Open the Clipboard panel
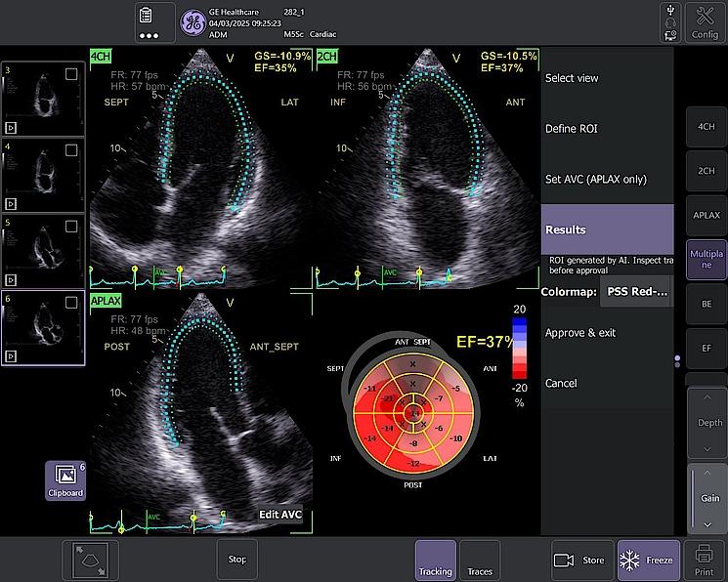 point(65,480)
